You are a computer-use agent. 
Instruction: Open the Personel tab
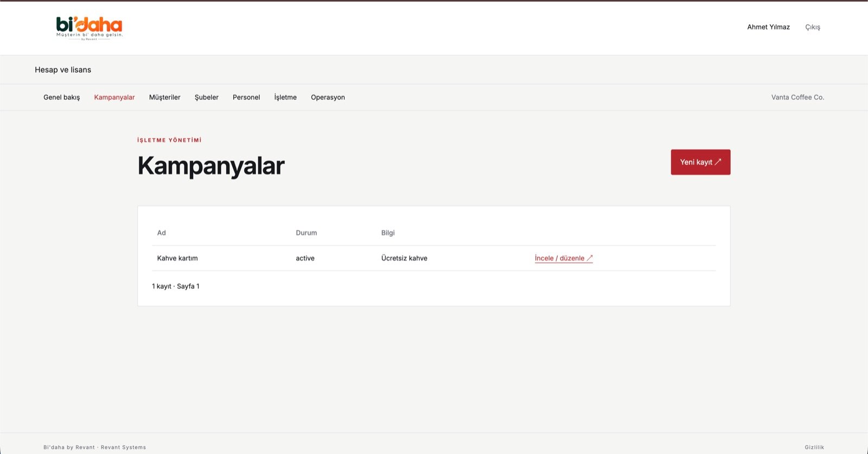pos(246,97)
